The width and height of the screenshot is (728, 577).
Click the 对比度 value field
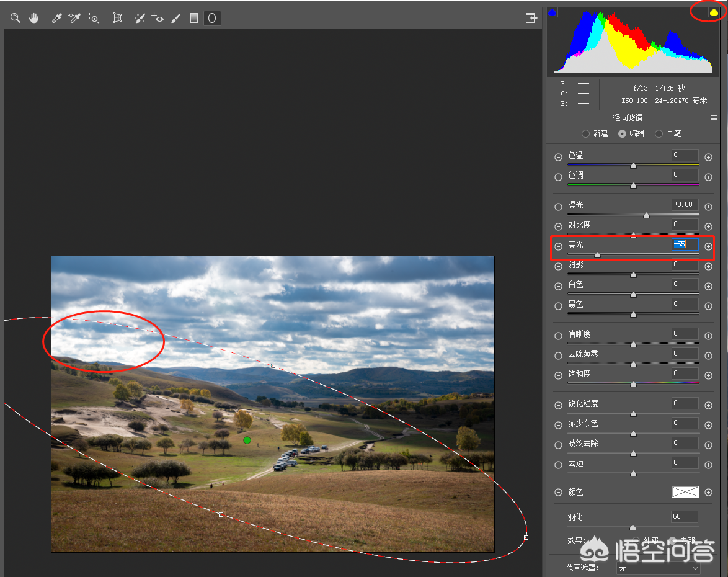(685, 225)
